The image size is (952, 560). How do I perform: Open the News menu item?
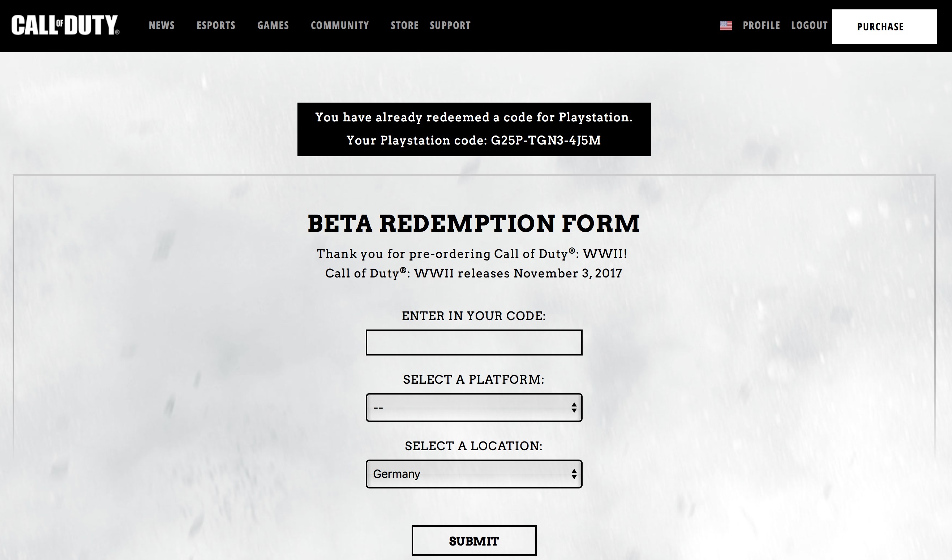click(x=162, y=25)
